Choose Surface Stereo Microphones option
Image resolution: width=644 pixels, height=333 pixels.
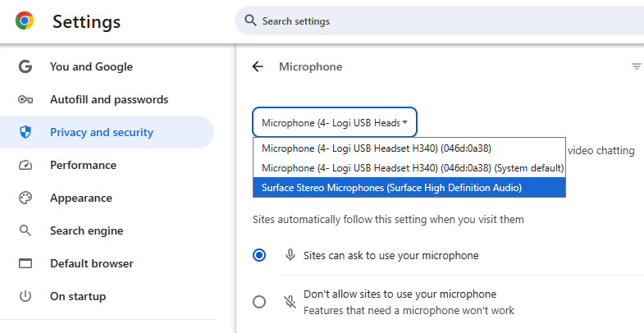point(409,188)
